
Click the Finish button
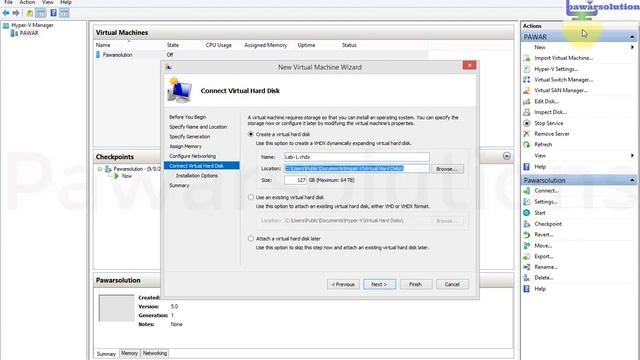click(x=416, y=284)
